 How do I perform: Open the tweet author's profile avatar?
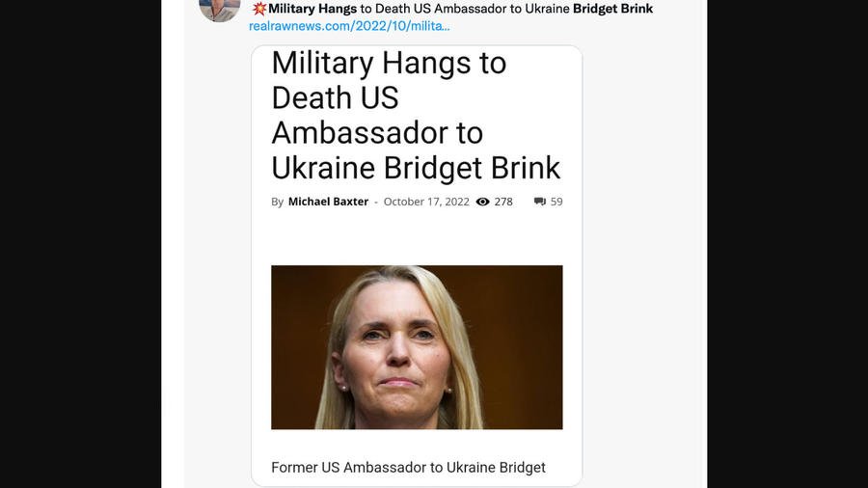[x=219, y=10]
